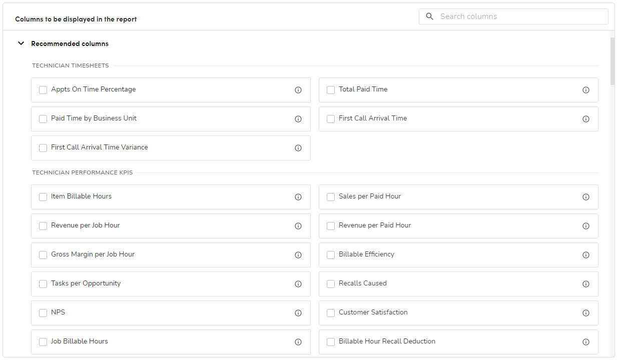Click 'Columns to be displayed in the report'
Image resolution: width=620 pixels, height=364 pixels.
(x=76, y=19)
